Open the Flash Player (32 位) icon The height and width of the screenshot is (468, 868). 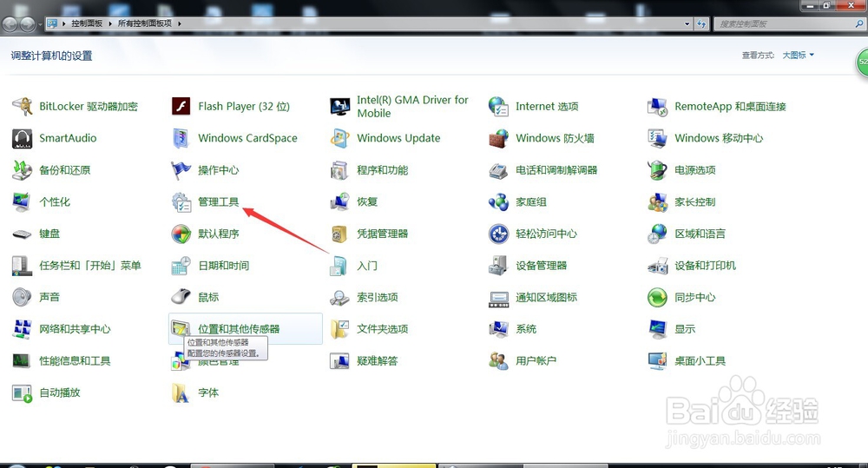click(181, 106)
